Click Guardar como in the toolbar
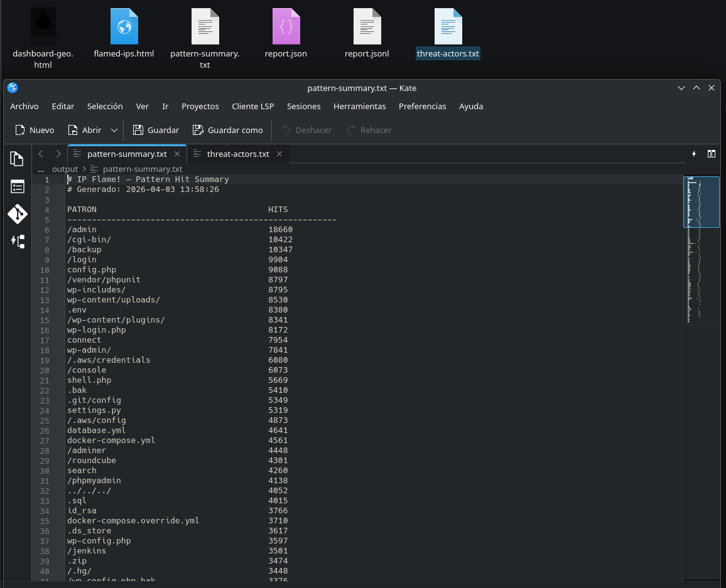726x588 pixels. coord(227,130)
